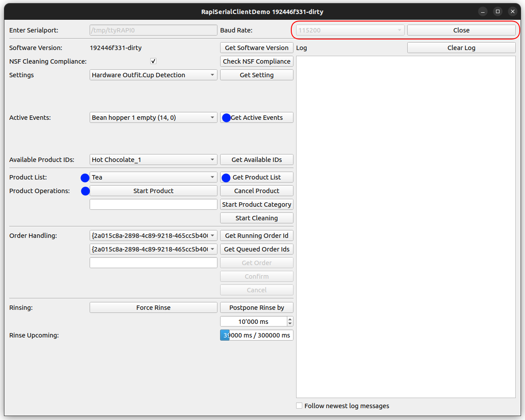The height and width of the screenshot is (420, 525).
Task: Toggle the NSF Cleaning Compliance checkbox
Action: 153,61
